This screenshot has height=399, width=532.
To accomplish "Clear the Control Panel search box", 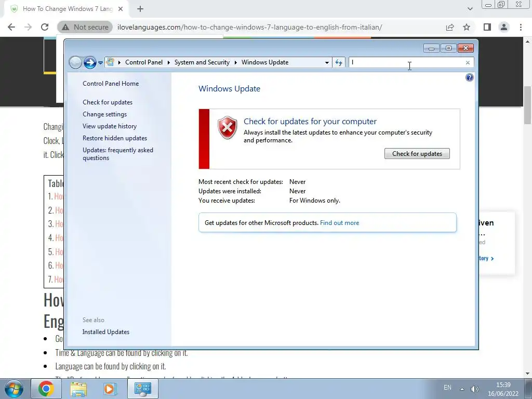I will (x=468, y=62).
